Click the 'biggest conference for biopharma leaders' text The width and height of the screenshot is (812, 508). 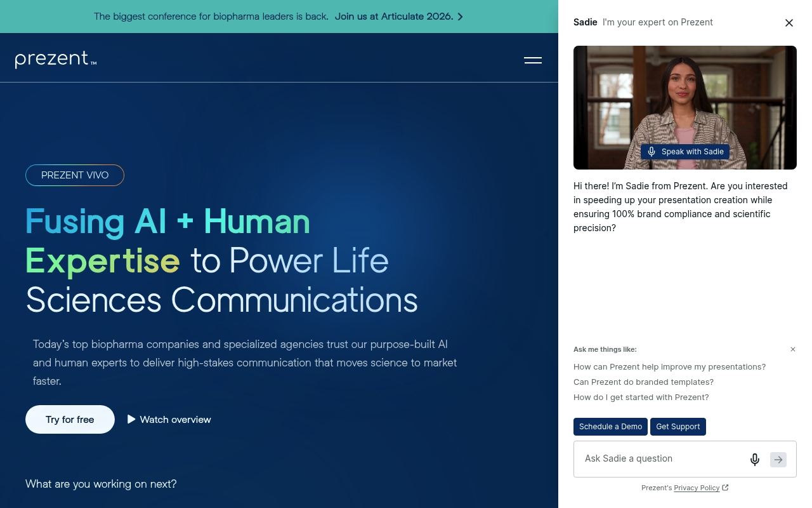pos(211,17)
